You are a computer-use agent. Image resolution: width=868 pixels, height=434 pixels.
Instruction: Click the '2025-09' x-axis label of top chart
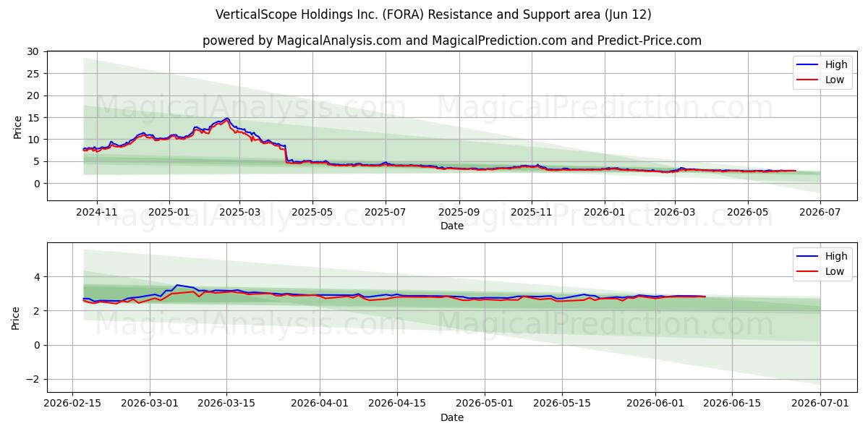tap(459, 212)
